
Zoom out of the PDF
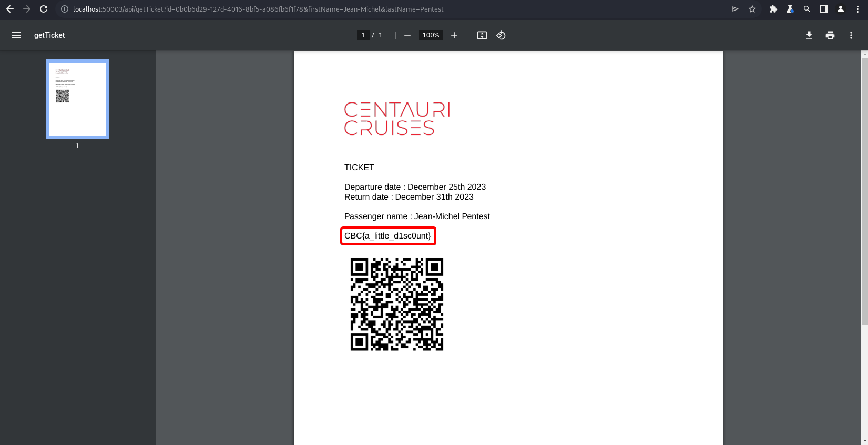[x=407, y=35]
